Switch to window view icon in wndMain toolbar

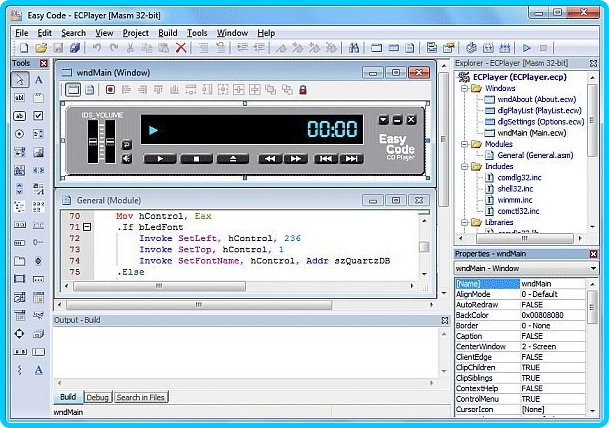click(73, 90)
